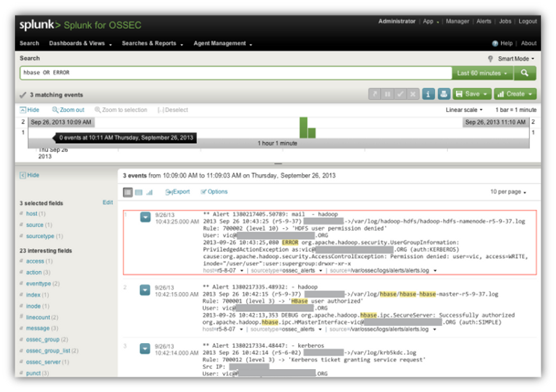Open event menu for the 10:42:15 event
The height and width of the screenshot is (392, 556).
tap(145, 290)
